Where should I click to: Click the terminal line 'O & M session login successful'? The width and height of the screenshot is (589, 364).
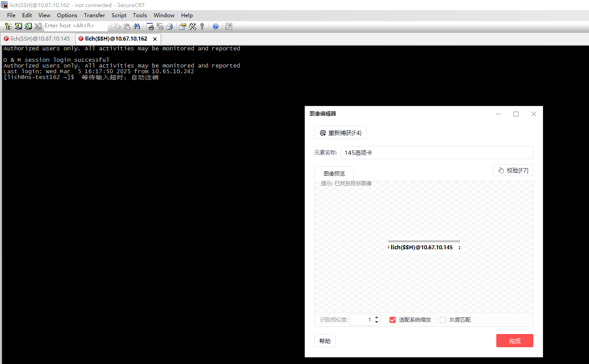56,60
